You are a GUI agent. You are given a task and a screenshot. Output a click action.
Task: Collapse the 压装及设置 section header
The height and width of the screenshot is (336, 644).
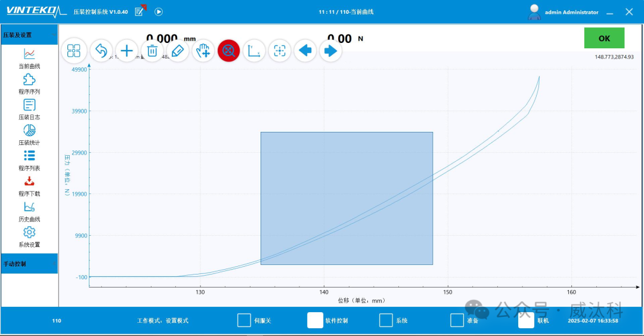click(x=29, y=35)
